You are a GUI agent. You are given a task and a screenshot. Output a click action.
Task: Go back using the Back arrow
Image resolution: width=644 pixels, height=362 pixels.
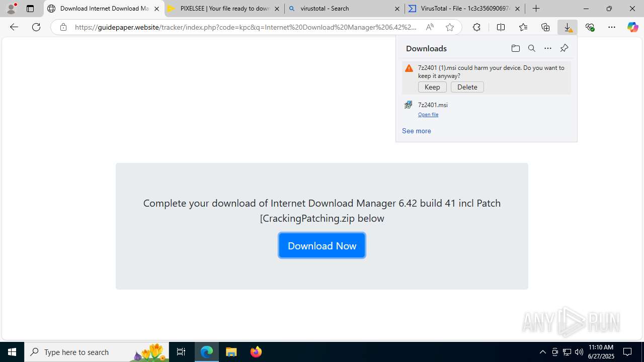click(x=14, y=27)
